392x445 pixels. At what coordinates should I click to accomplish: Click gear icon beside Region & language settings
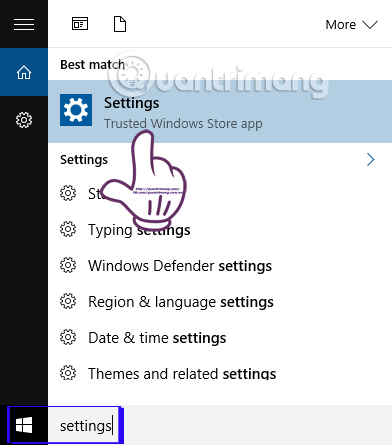click(68, 301)
